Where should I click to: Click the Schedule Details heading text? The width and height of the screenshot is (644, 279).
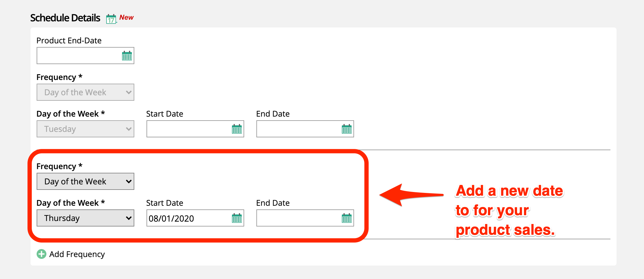[65, 18]
